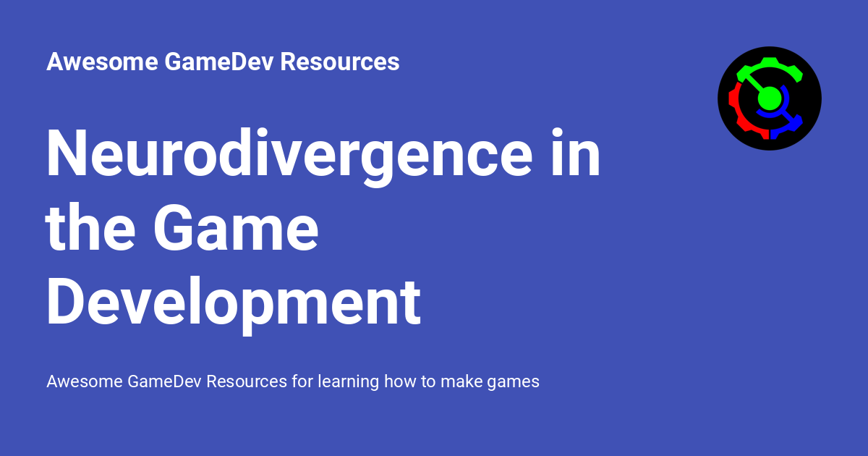Click the green center dot in the logo

click(770, 99)
